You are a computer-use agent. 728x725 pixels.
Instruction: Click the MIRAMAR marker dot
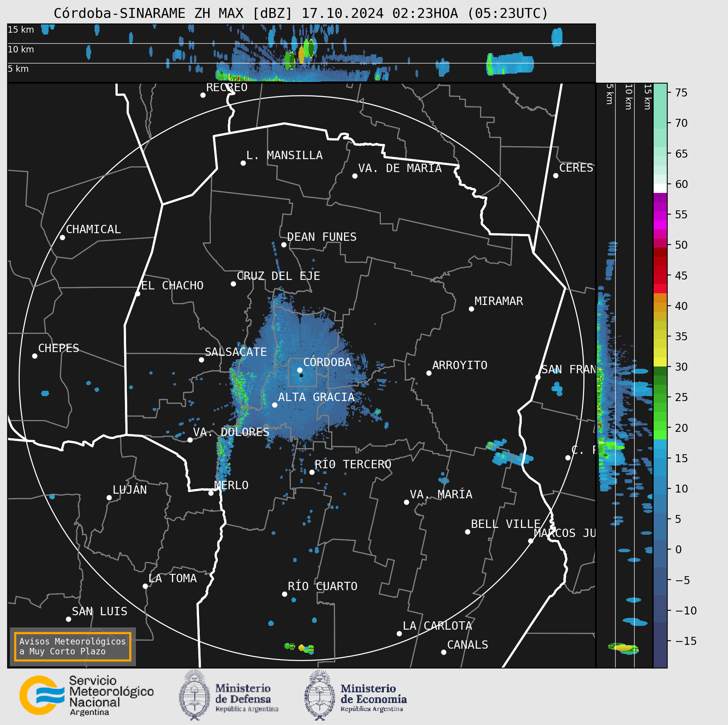[x=471, y=309]
